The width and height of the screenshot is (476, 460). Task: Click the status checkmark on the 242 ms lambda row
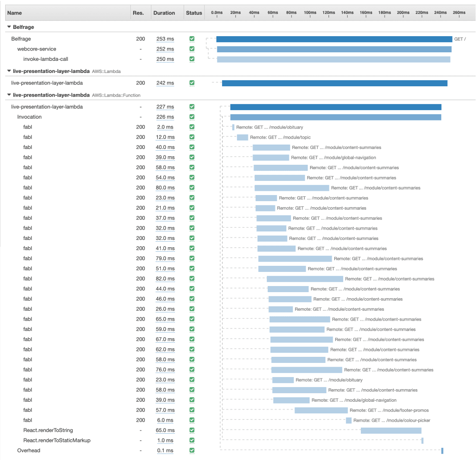tap(192, 83)
